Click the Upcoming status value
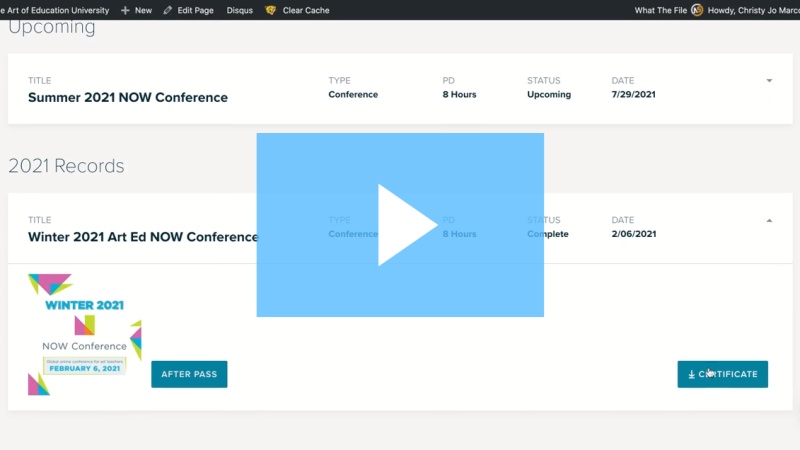The image size is (800, 450). point(549,94)
